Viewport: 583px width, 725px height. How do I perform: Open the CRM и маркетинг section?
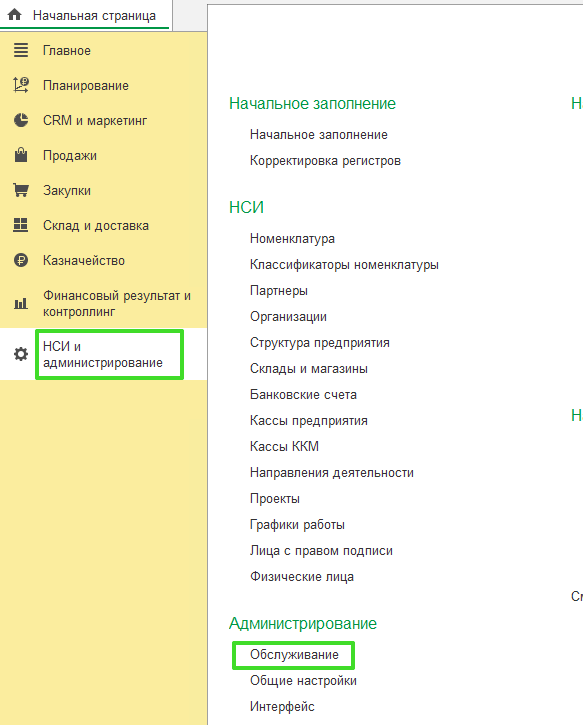tap(95, 120)
